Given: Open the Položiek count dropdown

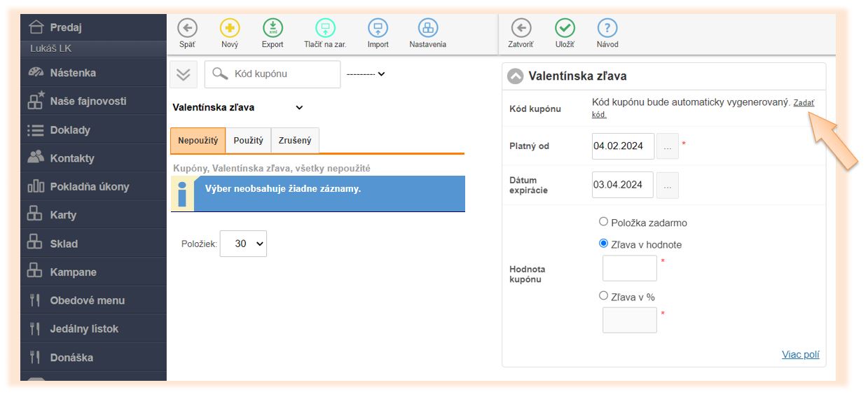Looking at the screenshot, I should [243, 244].
